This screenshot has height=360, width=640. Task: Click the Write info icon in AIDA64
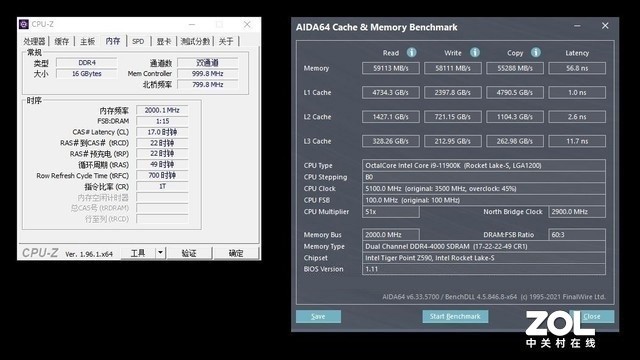[474, 52]
